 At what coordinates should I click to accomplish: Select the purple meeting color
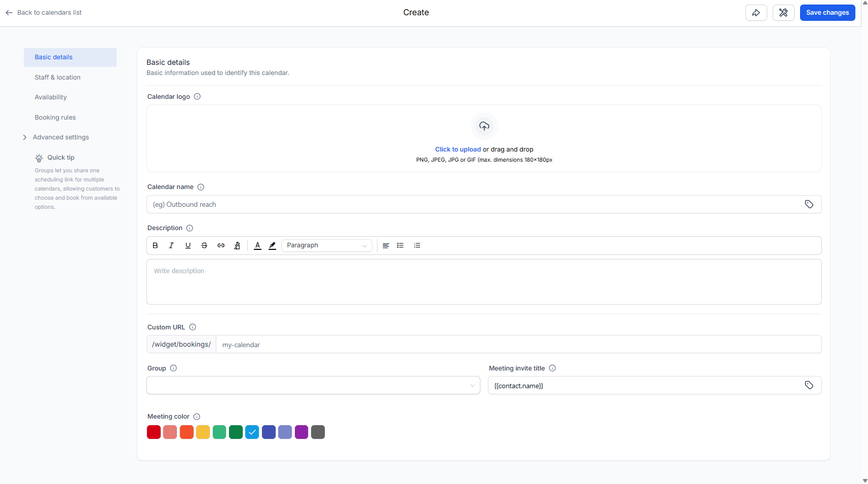click(x=301, y=432)
